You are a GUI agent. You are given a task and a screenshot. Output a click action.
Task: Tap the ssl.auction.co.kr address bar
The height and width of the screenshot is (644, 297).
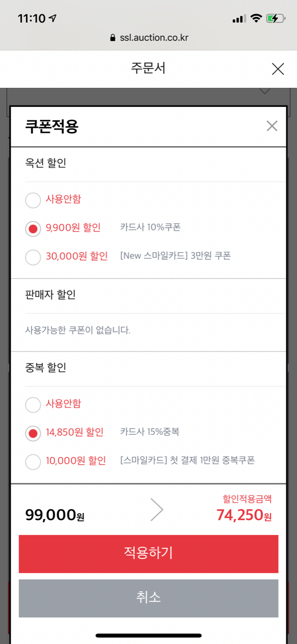(148, 38)
